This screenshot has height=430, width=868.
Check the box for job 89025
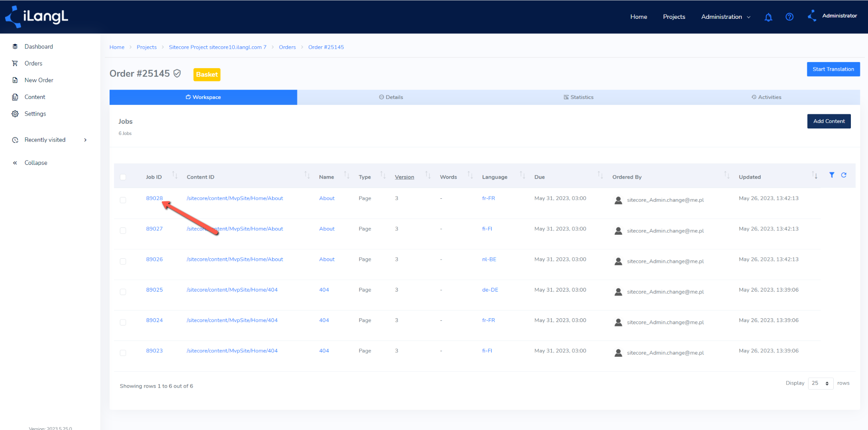[123, 292]
